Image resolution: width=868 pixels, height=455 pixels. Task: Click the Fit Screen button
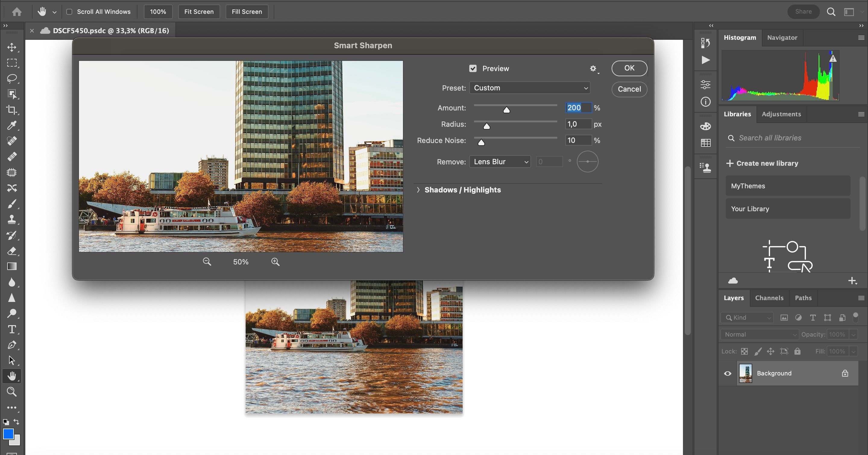[199, 12]
